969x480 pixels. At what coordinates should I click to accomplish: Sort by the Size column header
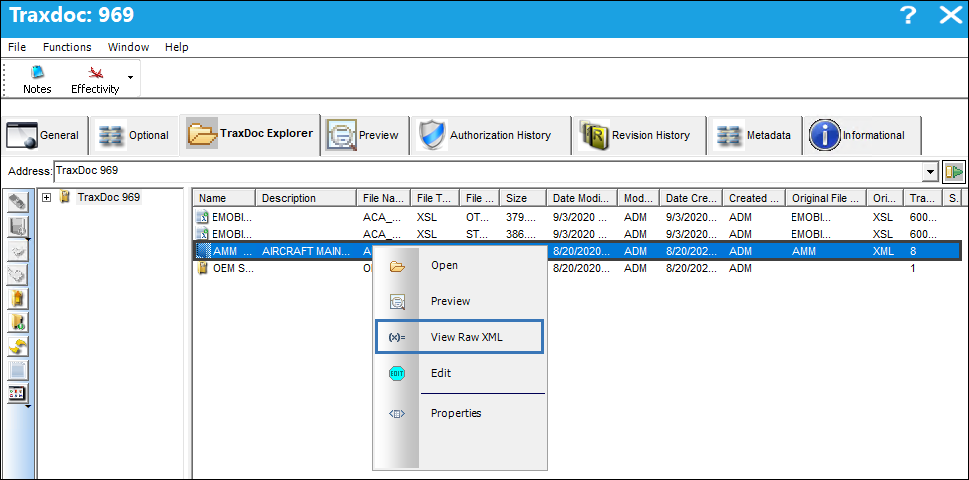pos(523,198)
